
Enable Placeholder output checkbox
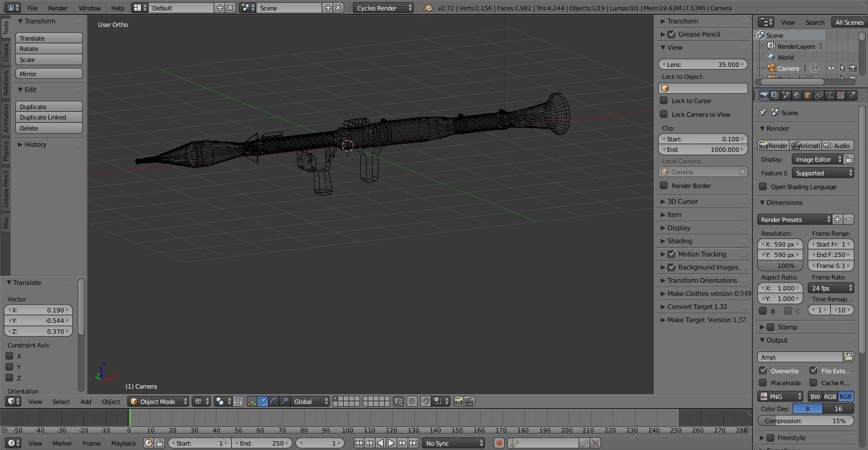tap(763, 383)
